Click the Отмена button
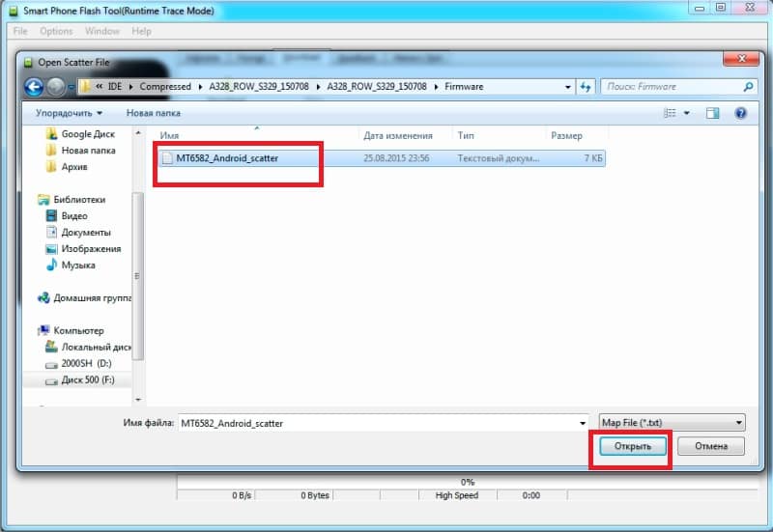Image resolution: width=773 pixels, height=532 pixels. click(x=711, y=446)
